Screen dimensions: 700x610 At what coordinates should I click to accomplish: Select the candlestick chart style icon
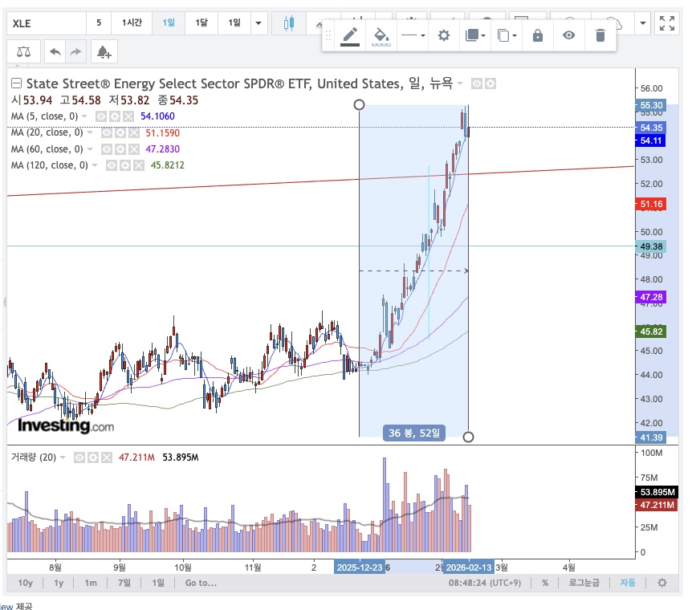point(289,23)
